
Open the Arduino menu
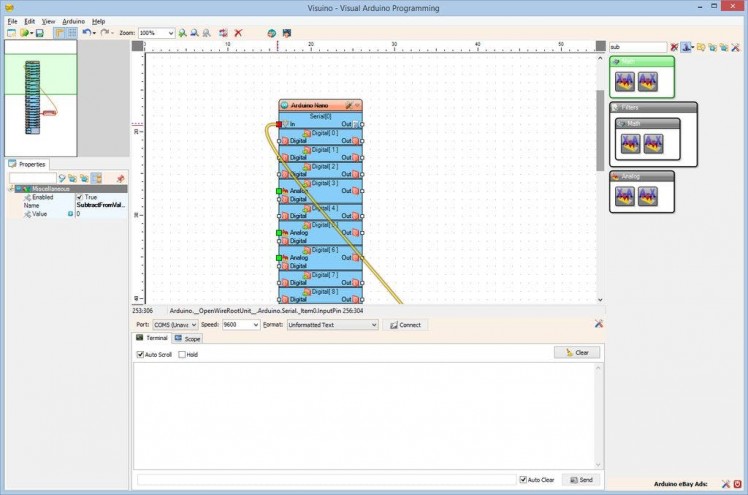pyautogui.click(x=73, y=21)
